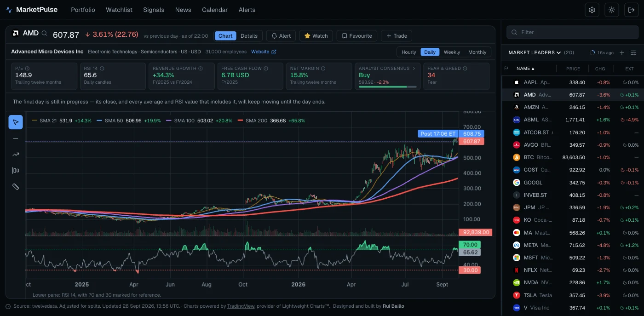Screen dimensions: 644x316
Task: Open Signals in top navigation
Action: tap(154, 10)
